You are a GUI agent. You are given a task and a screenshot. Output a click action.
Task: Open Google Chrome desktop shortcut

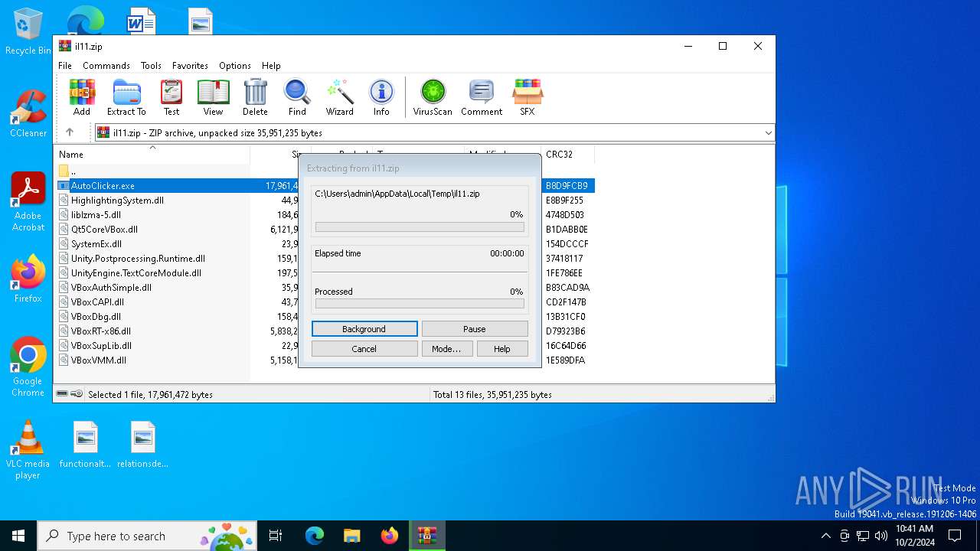tap(28, 367)
